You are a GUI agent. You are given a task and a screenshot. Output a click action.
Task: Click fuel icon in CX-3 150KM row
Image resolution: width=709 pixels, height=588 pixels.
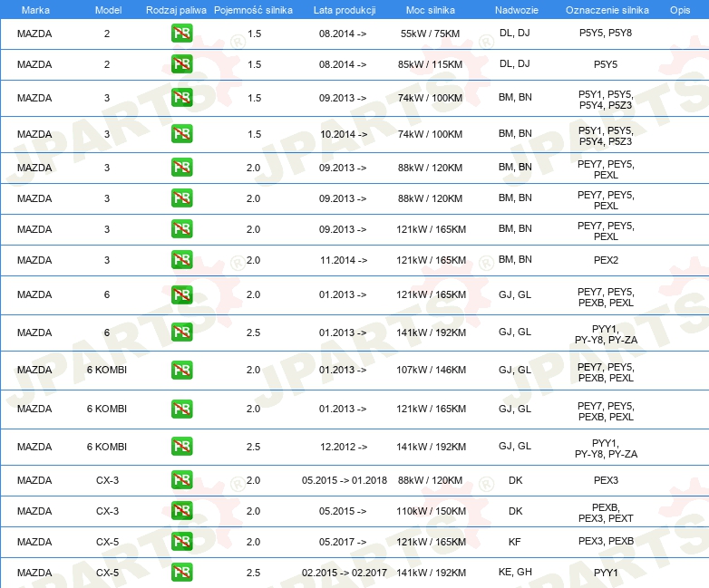click(181, 511)
